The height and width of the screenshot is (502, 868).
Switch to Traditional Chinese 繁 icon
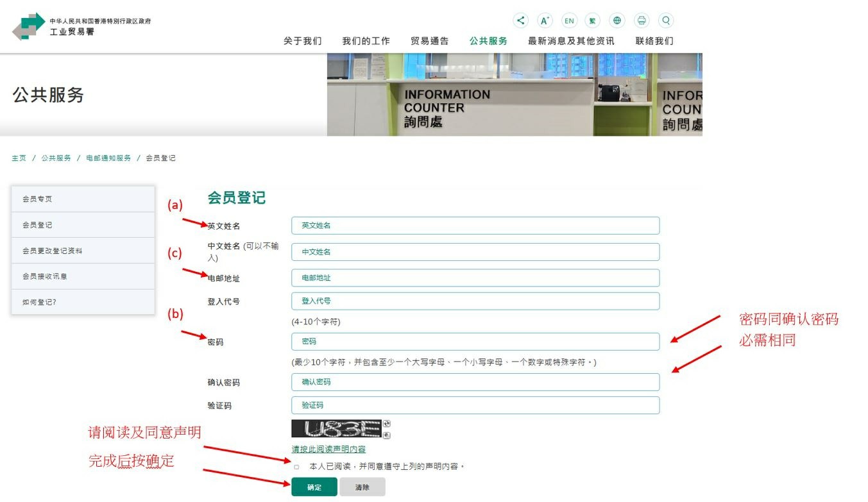pyautogui.click(x=593, y=21)
